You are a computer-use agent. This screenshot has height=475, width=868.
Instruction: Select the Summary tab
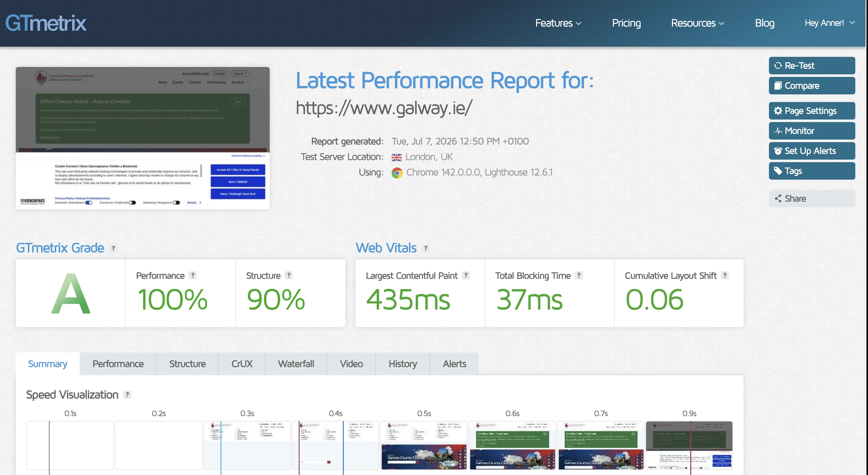coord(47,364)
